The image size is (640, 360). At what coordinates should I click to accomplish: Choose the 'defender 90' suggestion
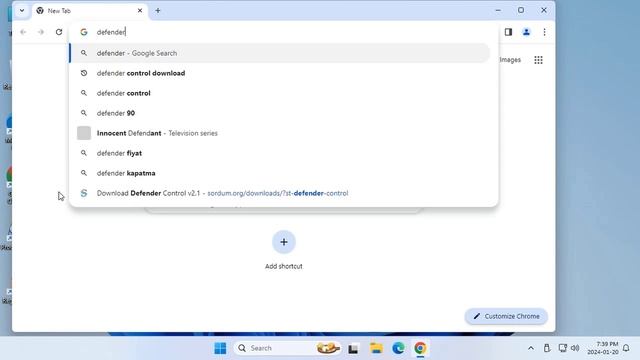coord(280,113)
